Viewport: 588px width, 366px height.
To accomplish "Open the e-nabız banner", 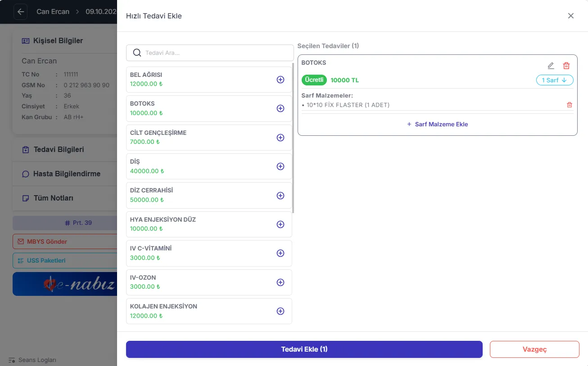I will [65, 284].
